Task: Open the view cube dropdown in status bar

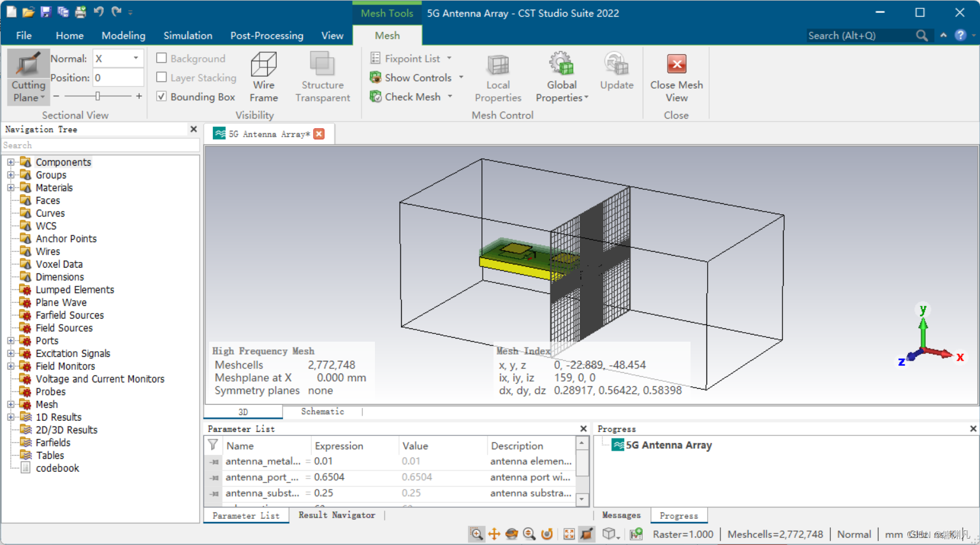Action: (619, 537)
